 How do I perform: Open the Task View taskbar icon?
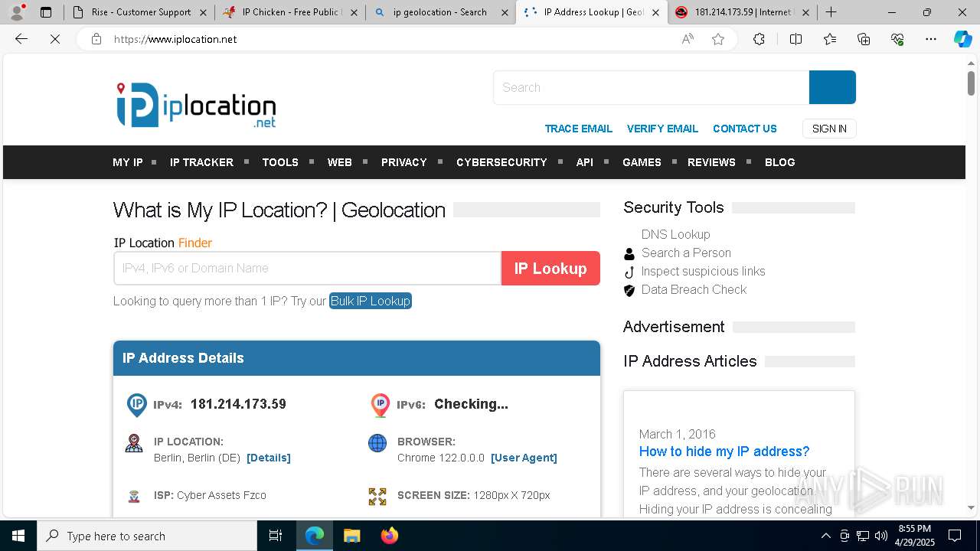coord(276,536)
